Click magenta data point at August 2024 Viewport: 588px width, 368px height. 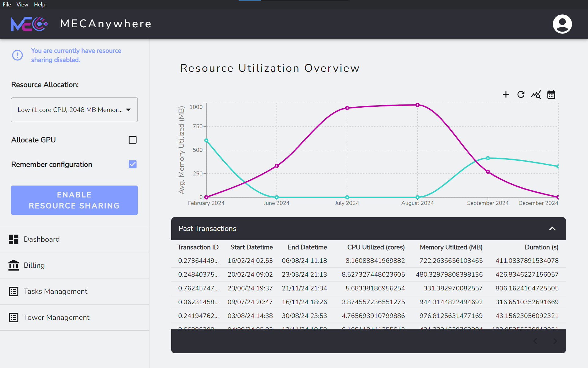click(417, 105)
